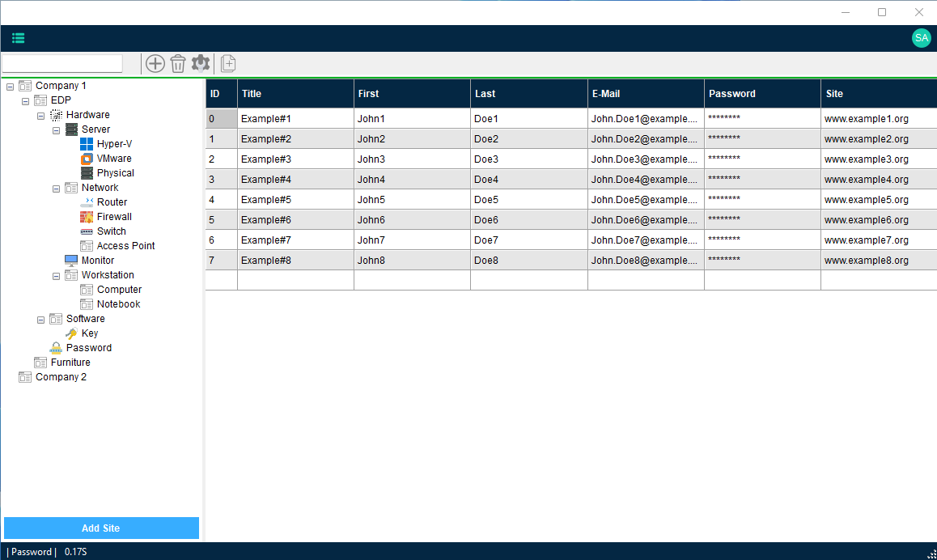This screenshot has height=560, width=937.
Task: Click the Add Site button
Action: coord(102,528)
